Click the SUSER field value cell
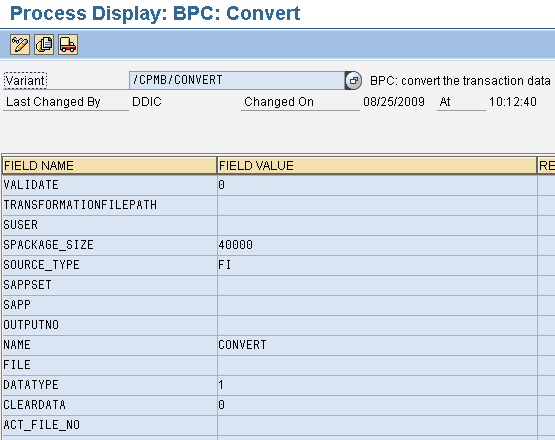Screen dimensions: 555x440 pos(377,225)
